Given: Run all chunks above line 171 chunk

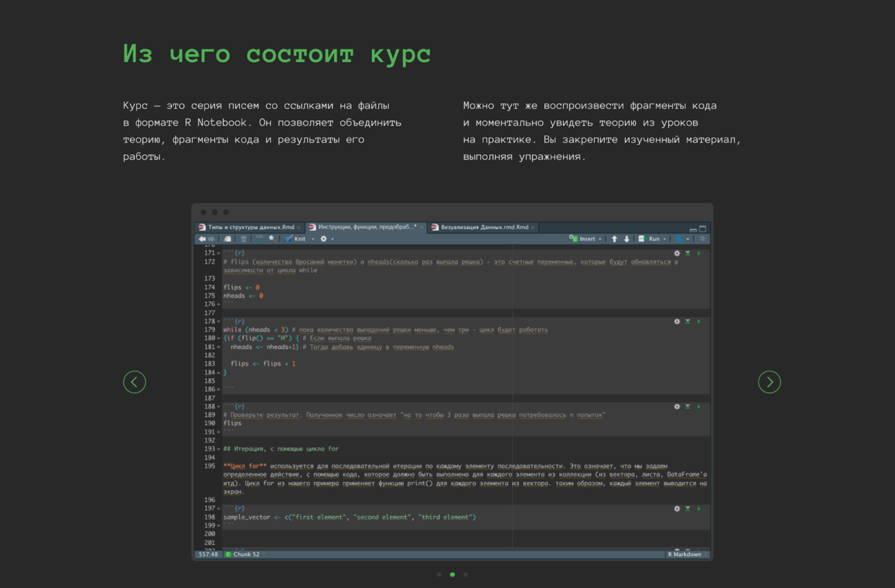Looking at the screenshot, I should pyautogui.click(x=688, y=254).
